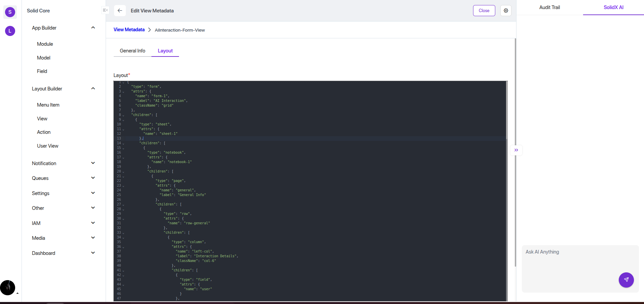Viewport: 644px width, 304px height.
Task: Select Model under App Builder
Action: coord(43,58)
